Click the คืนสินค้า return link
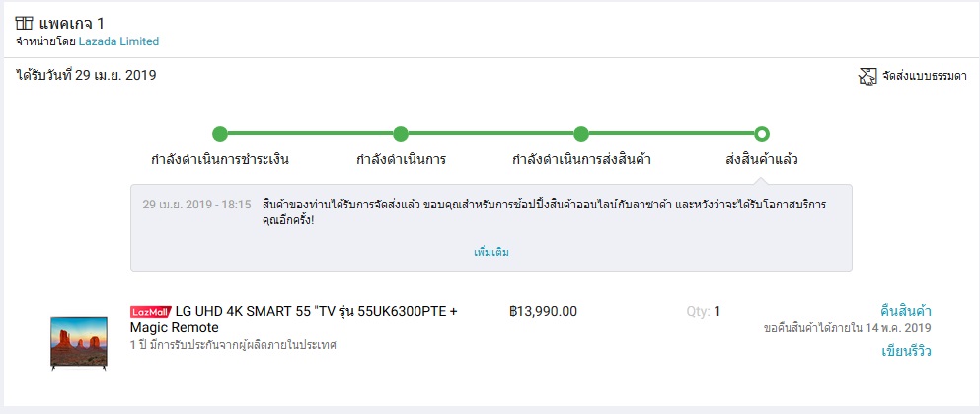980x414 pixels. 906,311
